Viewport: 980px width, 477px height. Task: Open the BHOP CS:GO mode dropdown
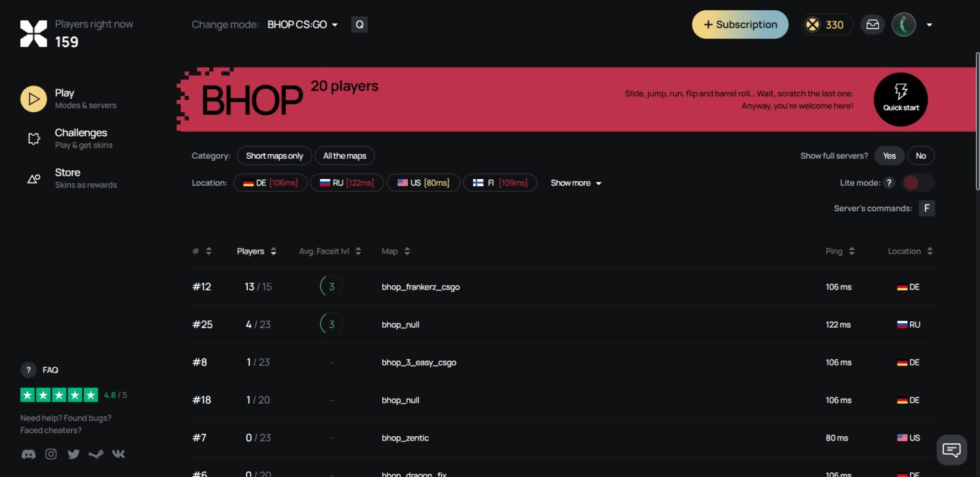(x=301, y=24)
